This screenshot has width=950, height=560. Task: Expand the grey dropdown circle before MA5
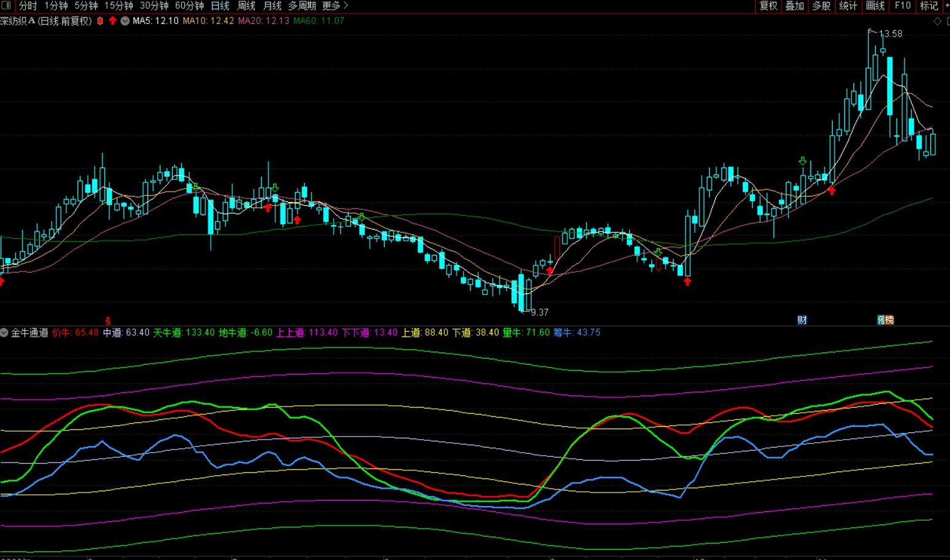125,21
